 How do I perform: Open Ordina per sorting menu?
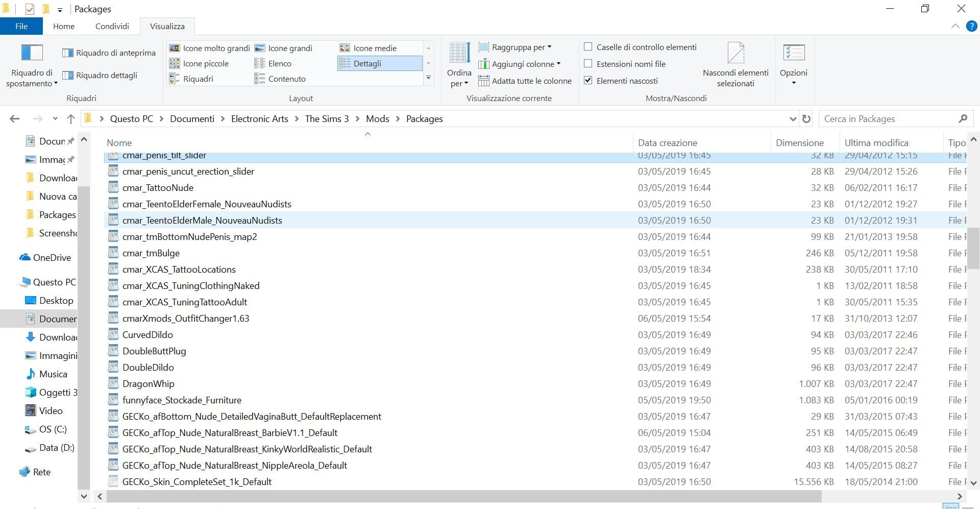459,64
